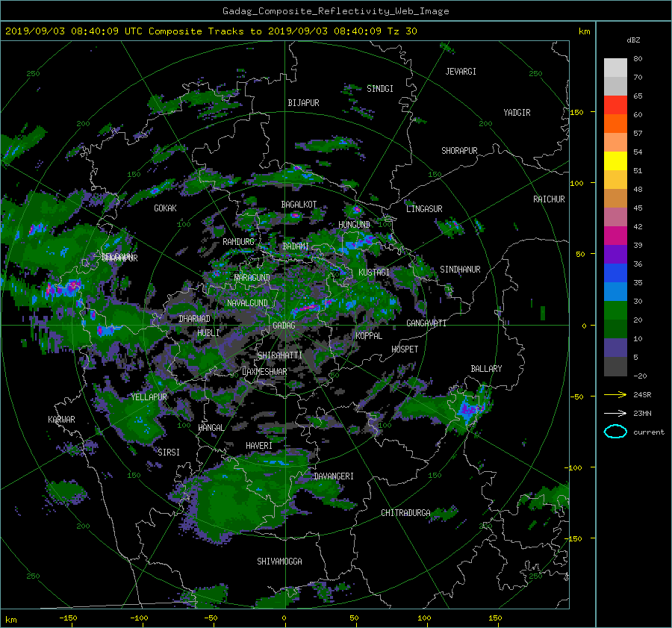Pick the green 30 dBZ color swatch
Screen dimensions: 672x628
(615, 310)
